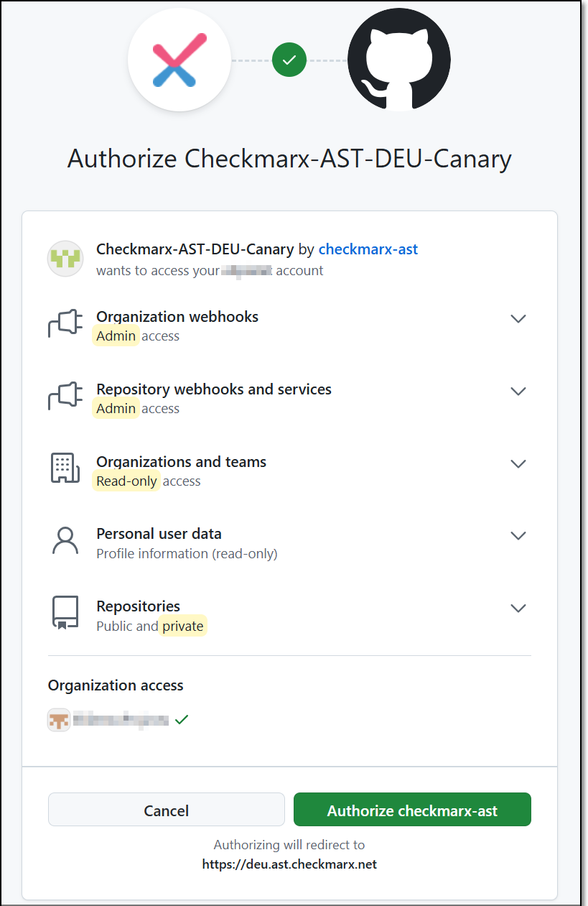Viewport: 588px width, 906px height.
Task: Click the Personal user data title
Action: point(159,534)
